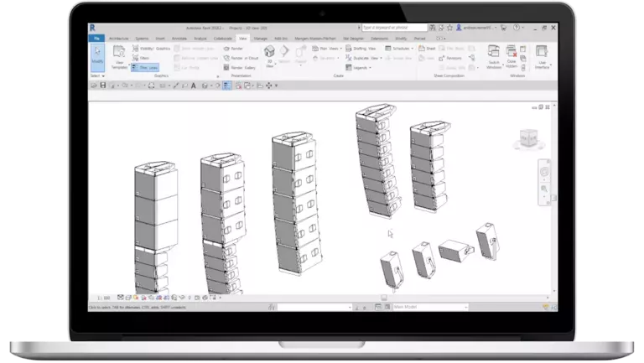Click the ViewCube in the 3D view
Viewport: 644px width, 363px height.
coord(528,138)
